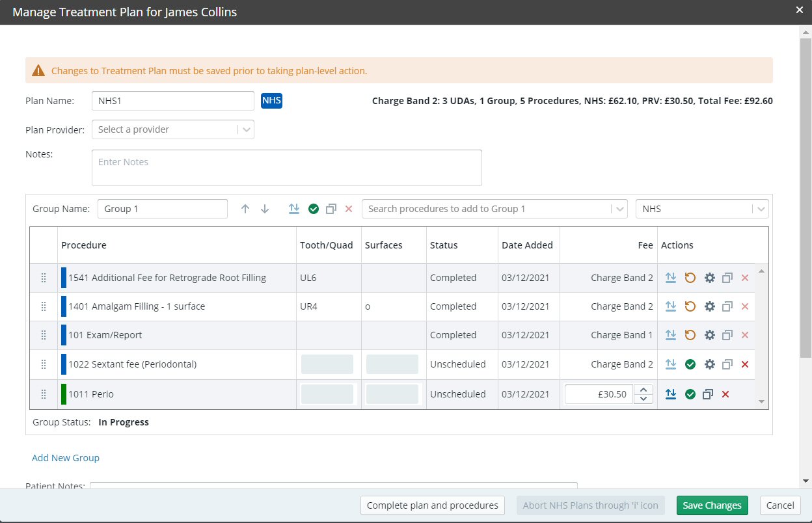This screenshot has height=523, width=812.
Task: Open the Plan Provider dropdown
Action: coord(172,129)
